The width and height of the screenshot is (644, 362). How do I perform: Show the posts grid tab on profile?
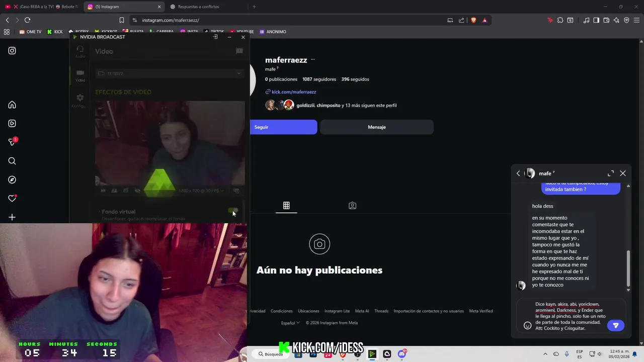[286, 206]
